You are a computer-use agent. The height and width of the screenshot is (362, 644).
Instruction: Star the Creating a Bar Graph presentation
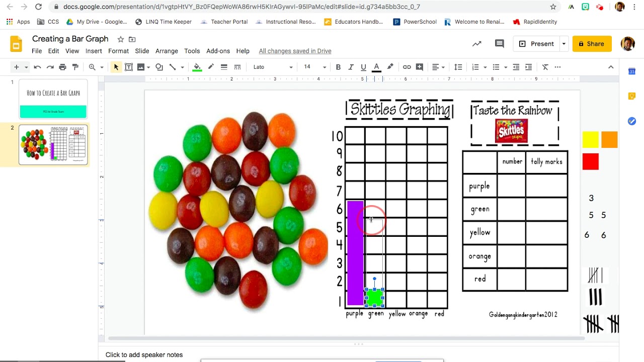click(x=120, y=39)
